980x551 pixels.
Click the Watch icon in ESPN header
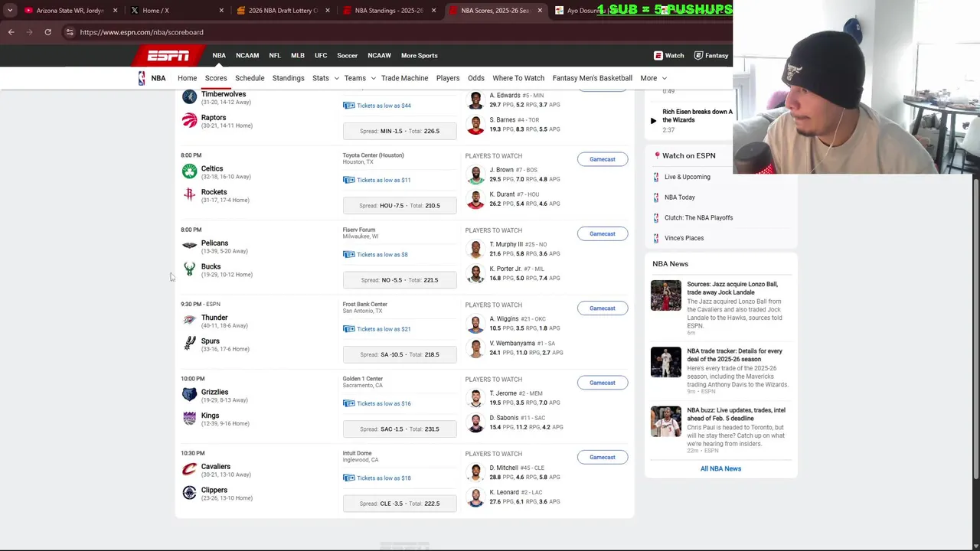pyautogui.click(x=658, y=55)
